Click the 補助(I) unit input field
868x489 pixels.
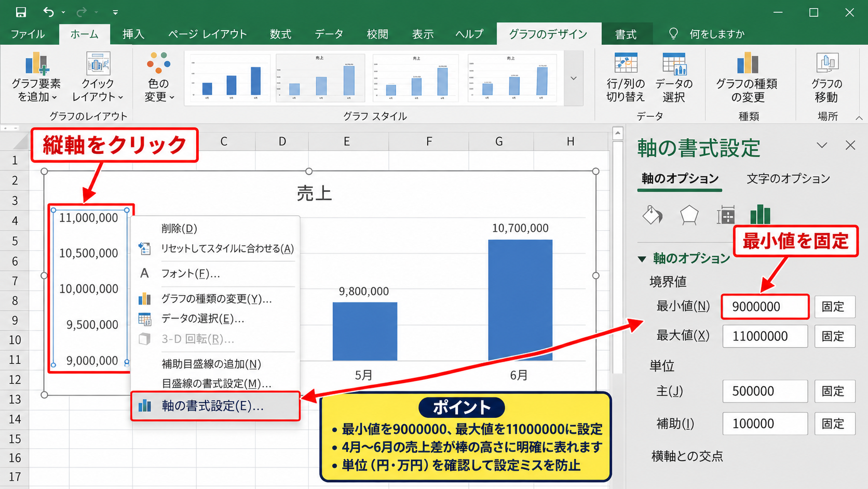tap(765, 424)
